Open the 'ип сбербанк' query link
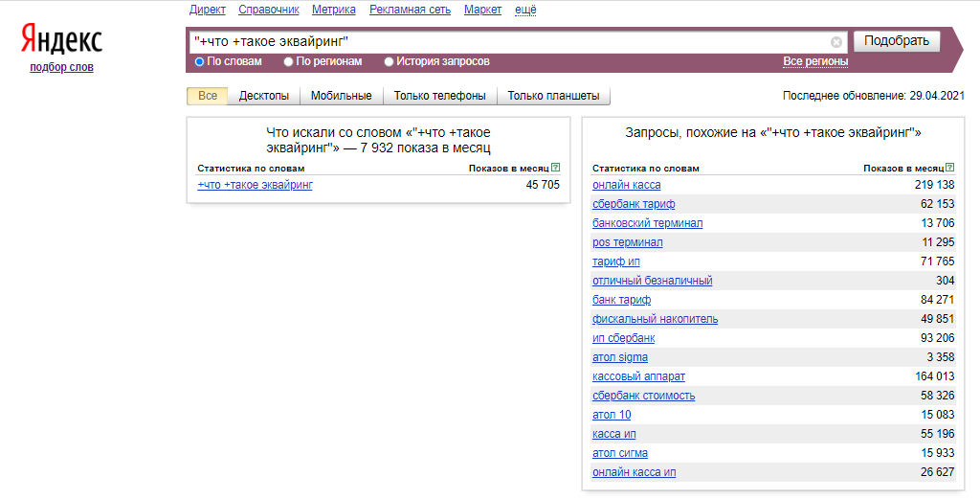Viewport: 980px width, 500px height. click(x=624, y=338)
